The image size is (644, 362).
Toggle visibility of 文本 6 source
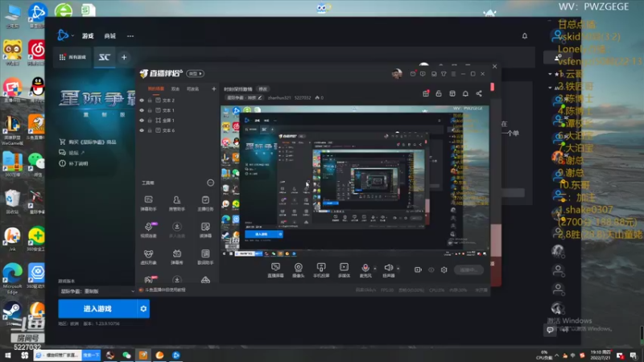pos(142,130)
